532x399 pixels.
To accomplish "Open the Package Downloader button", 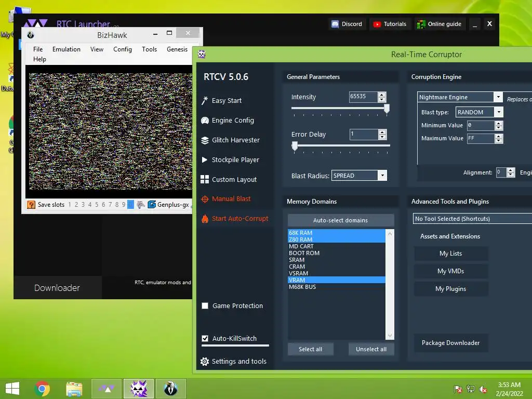I will click(x=451, y=343).
